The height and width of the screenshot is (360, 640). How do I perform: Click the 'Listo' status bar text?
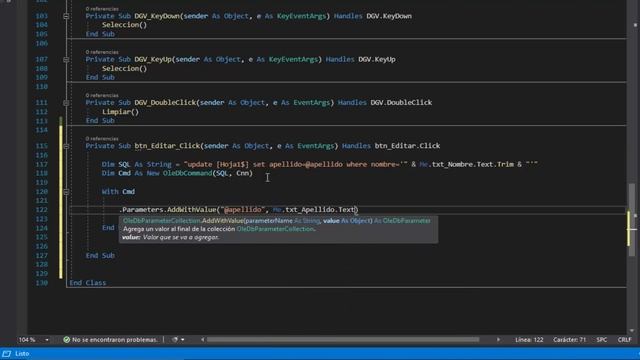(22, 353)
